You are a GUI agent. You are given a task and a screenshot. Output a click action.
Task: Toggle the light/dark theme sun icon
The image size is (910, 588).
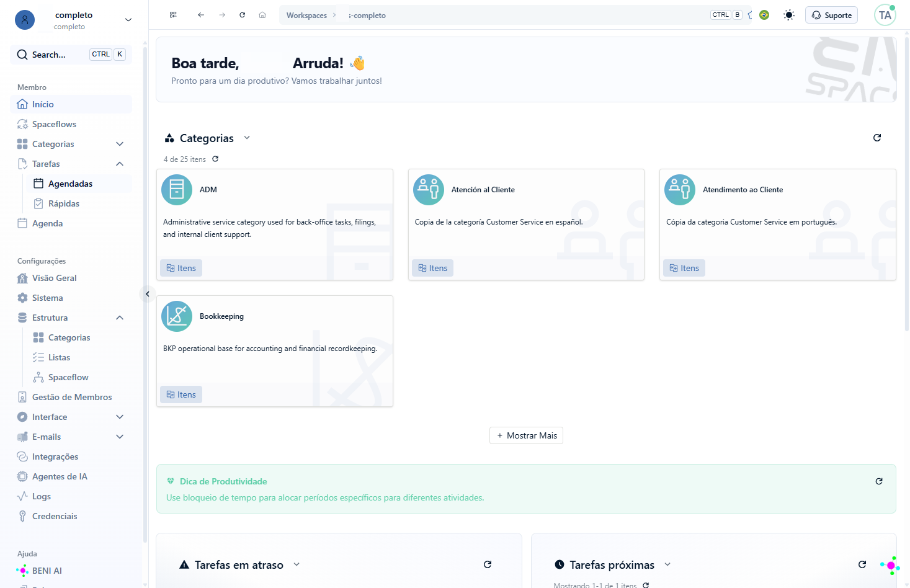coord(789,15)
